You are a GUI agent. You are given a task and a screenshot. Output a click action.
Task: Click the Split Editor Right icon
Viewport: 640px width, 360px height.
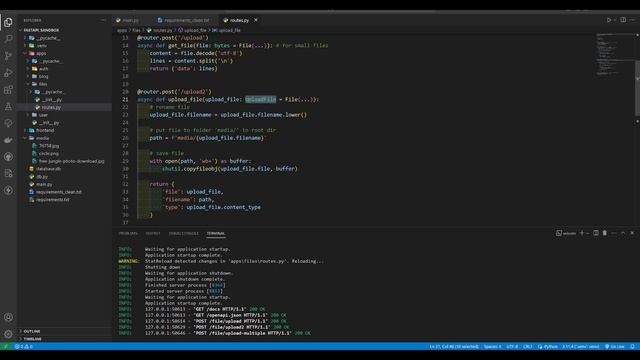tap(623, 20)
